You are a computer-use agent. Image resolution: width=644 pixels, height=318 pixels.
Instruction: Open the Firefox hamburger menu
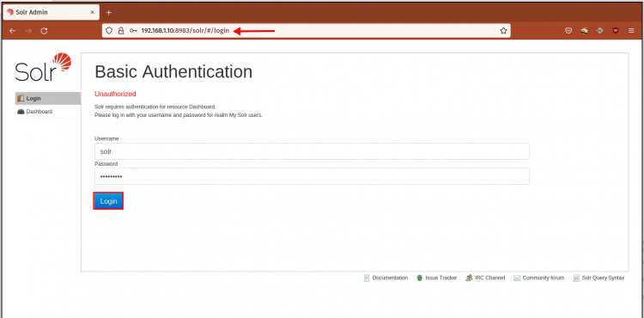pyautogui.click(x=631, y=30)
